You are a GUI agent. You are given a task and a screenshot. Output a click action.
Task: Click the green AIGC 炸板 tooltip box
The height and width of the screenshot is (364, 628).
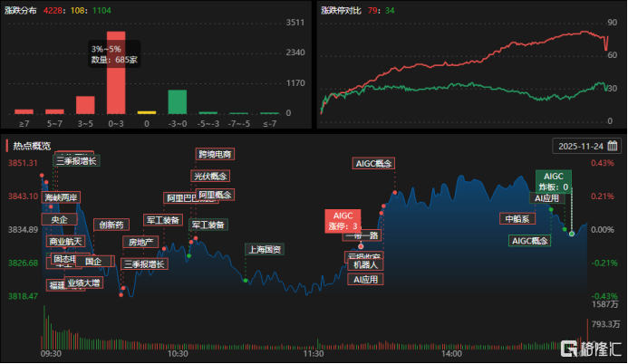pyautogui.click(x=554, y=181)
